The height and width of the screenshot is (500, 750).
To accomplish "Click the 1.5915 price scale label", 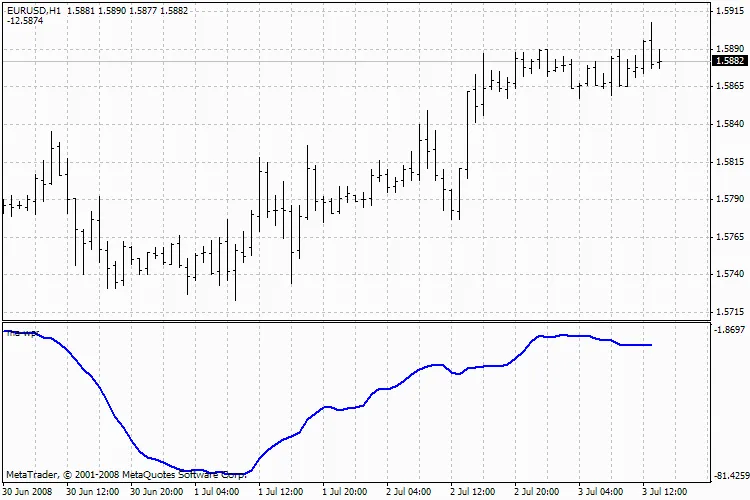I will (x=729, y=11).
